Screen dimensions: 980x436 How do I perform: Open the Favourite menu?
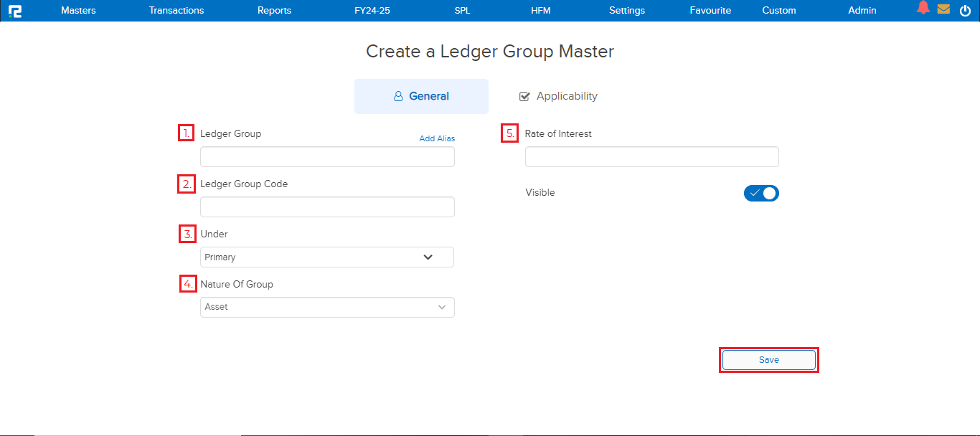pyautogui.click(x=710, y=10)
